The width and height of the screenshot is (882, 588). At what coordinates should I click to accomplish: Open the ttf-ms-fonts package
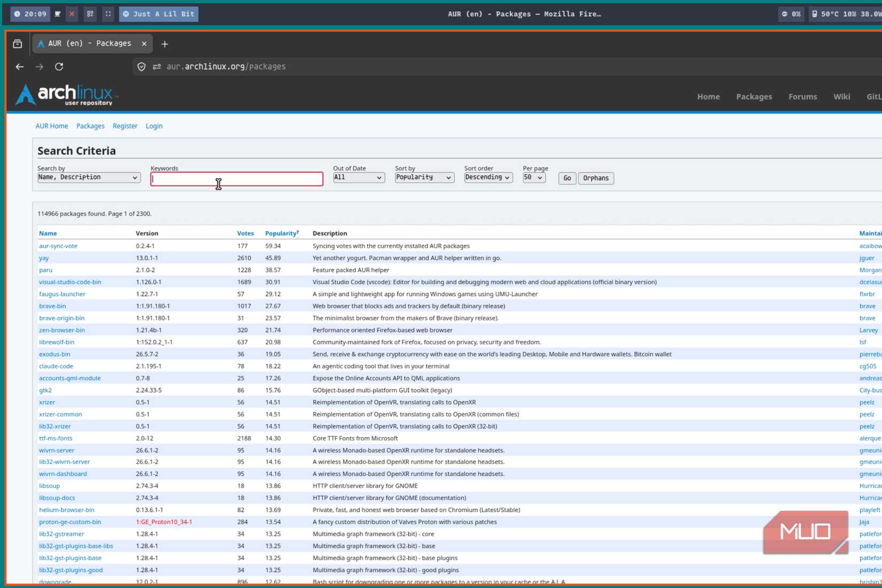(56, 438)
